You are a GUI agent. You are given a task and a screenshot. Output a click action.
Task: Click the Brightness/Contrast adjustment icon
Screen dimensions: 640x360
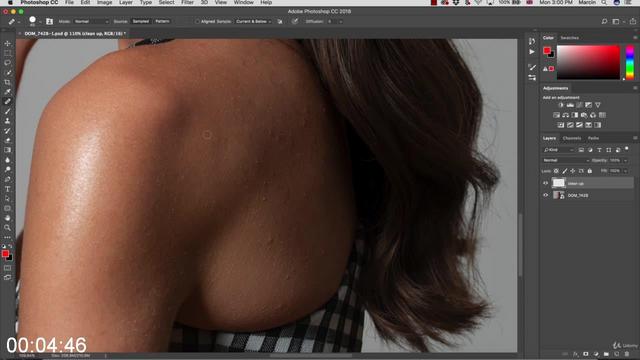(x=561, y=105)
